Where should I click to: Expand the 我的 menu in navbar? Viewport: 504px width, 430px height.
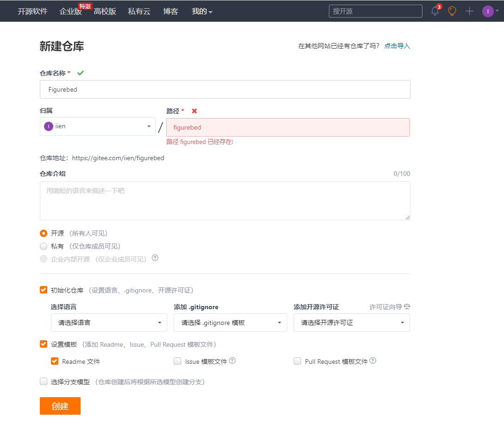point(202,11)
